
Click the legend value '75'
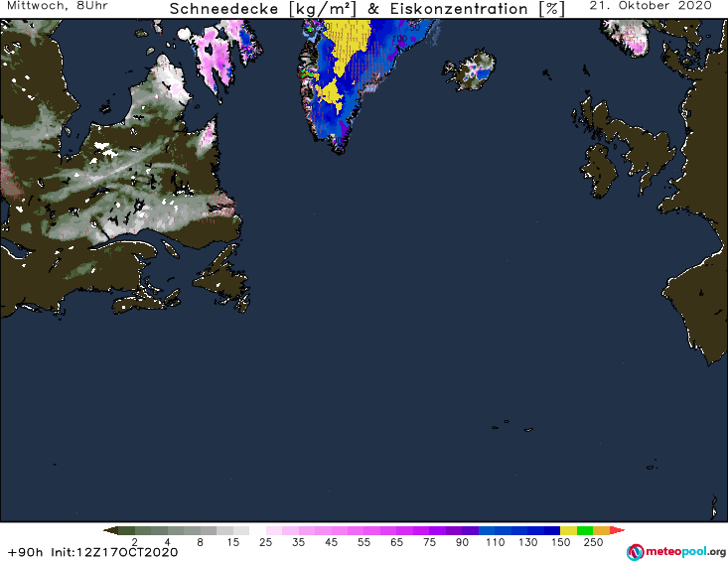tap(429, 542)
